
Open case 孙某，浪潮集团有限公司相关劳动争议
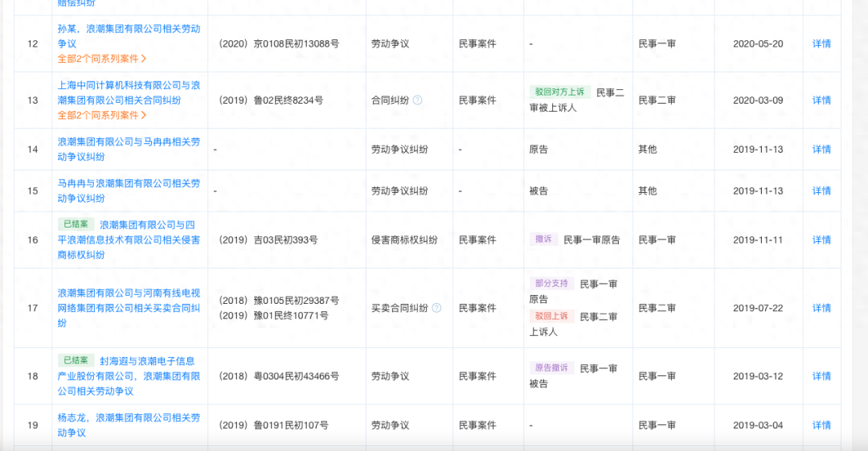pyautogui.click(x=129, y=36)
